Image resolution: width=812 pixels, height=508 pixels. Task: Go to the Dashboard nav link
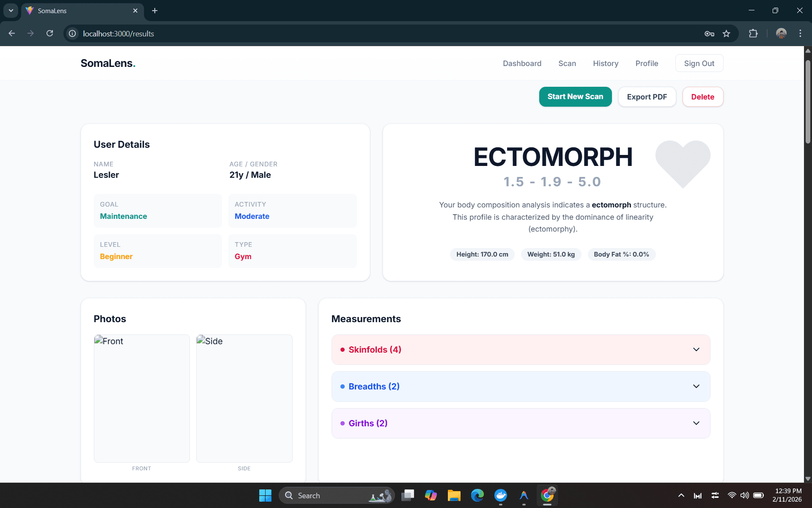point(522,63)
